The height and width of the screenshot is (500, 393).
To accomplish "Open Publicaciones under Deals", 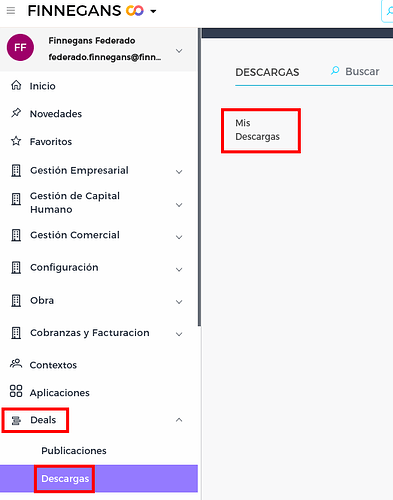I will tap(74, 451).
